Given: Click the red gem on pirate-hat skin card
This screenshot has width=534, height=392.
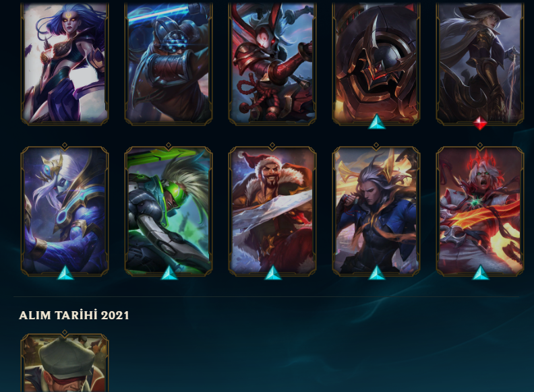Looking at the screenshot, I should 480,123.
